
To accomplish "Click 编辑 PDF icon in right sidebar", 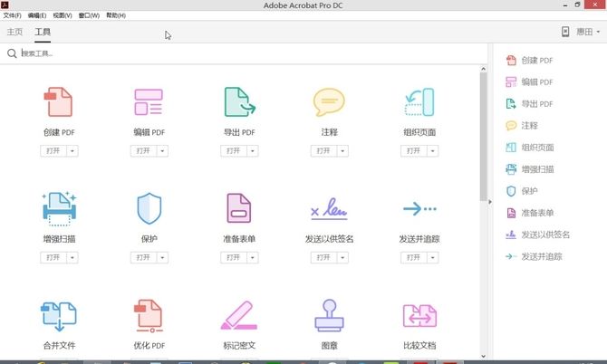I will click(511, 82).
